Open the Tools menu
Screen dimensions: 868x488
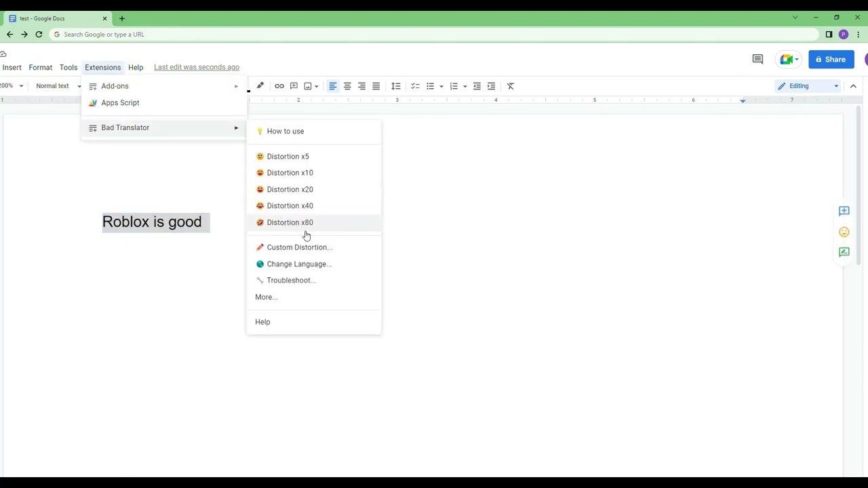point(68,67)
